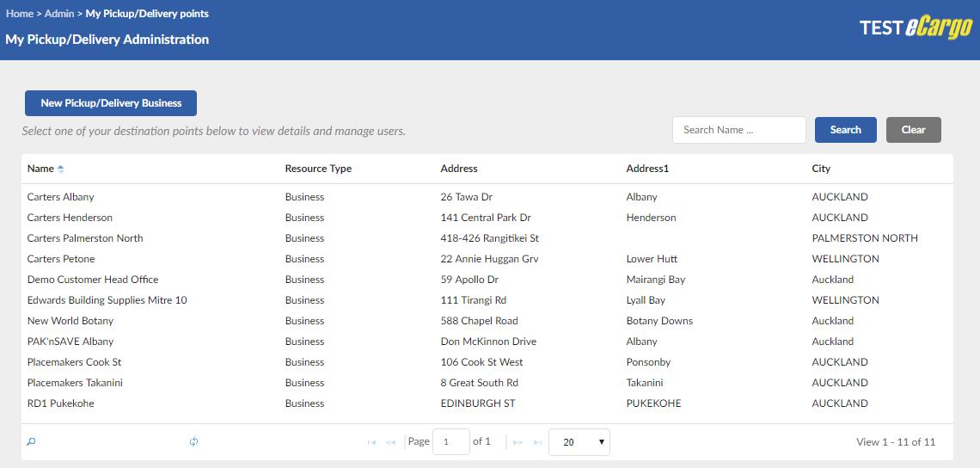Click View 1 - 11 of 11 text
Image resolution: width=980 pixels, height=468 pixels.
click(x=896, y=441)
